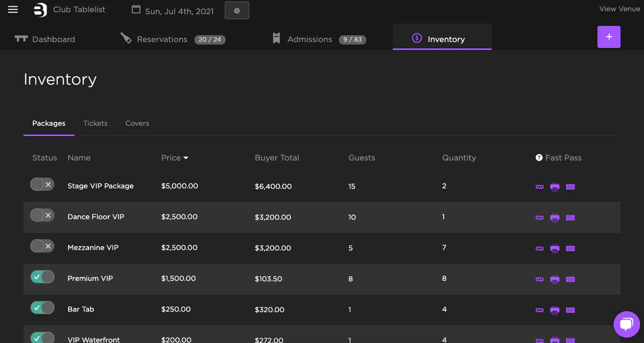Go to the Admissions tab
The height and width of the screenshot is (343, 644).
(310, 39)
